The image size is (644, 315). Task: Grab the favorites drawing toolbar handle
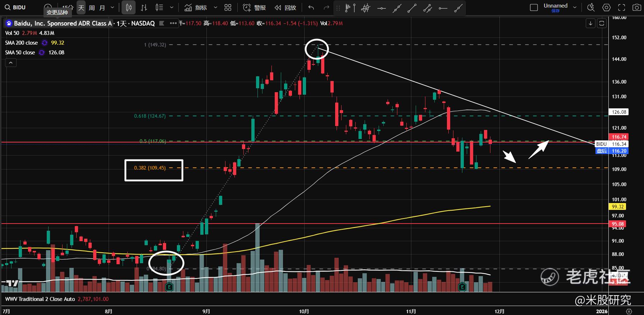(338, 8)
